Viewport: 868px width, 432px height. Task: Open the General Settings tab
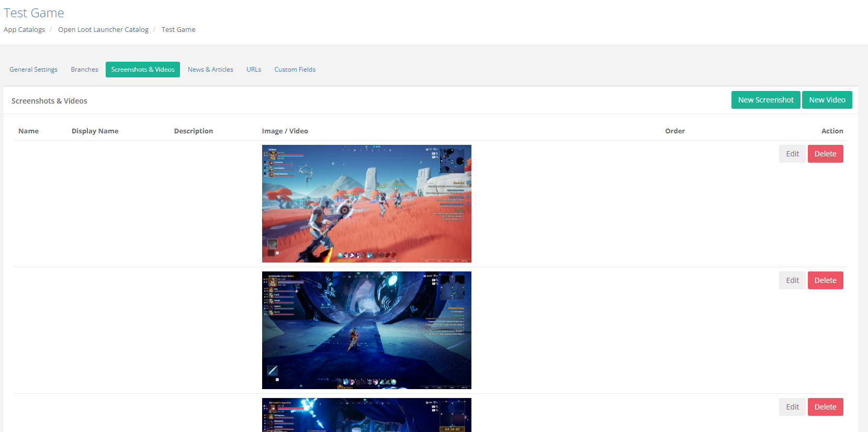[33, 70]
